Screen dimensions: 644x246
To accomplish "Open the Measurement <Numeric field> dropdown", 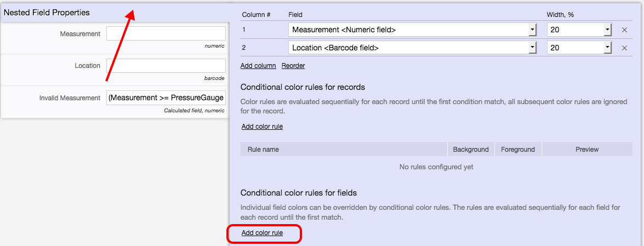I will pyautogui.click(x=532, y=30).
